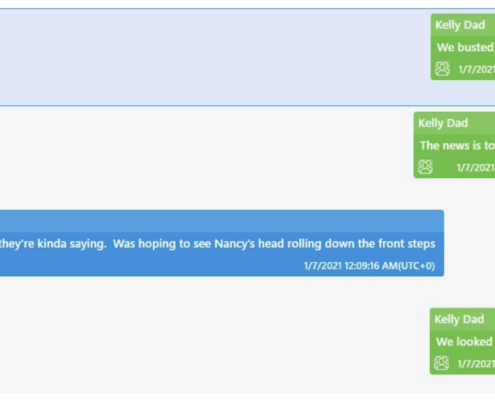Screen dimensions: 495x400
Task: Click the group icon in the "We looked" message
Action: tap(441, 363)
